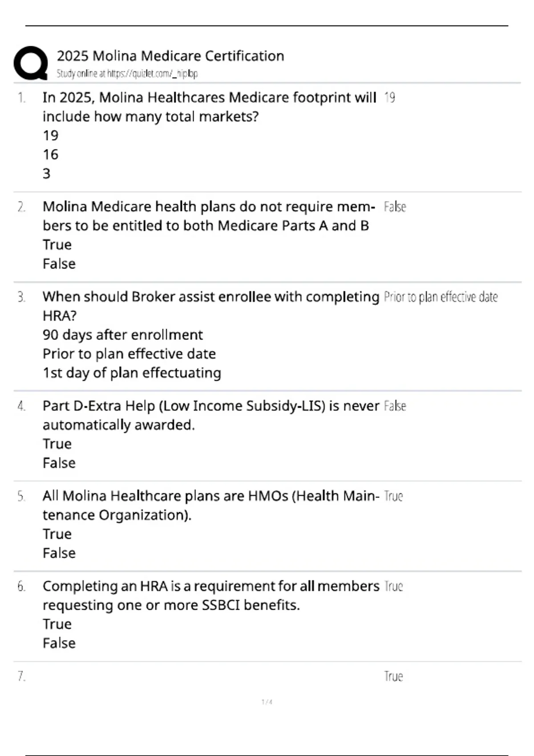
Task: Click the Quizlet Q logo icon
Action: (x=31, y=63)
